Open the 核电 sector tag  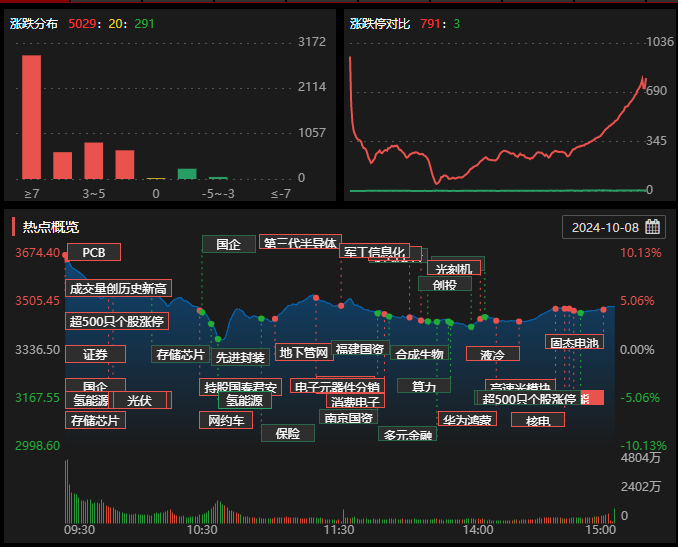(538, 420)
